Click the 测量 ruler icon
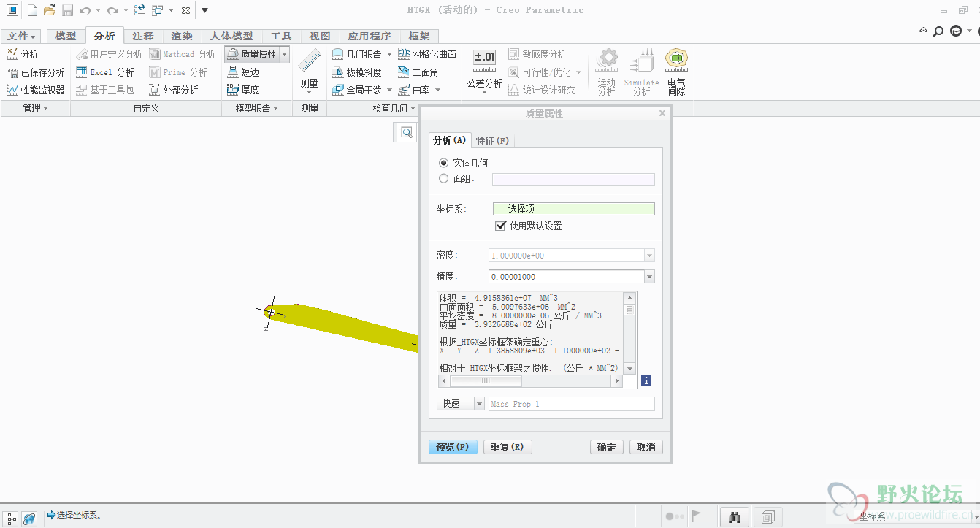Viewport: 980px width, 528px height. click(x=310, y=61)
